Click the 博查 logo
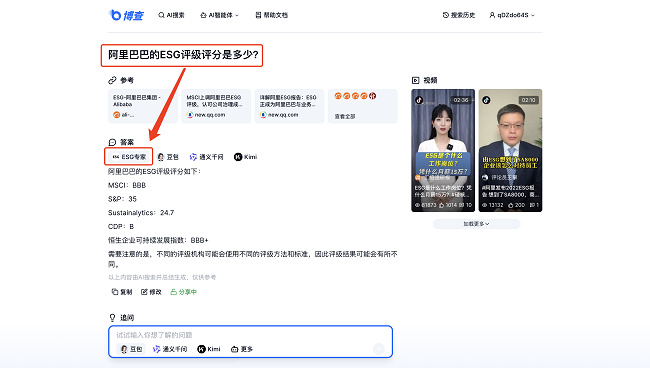650x368 pixels. pos(126,15)
